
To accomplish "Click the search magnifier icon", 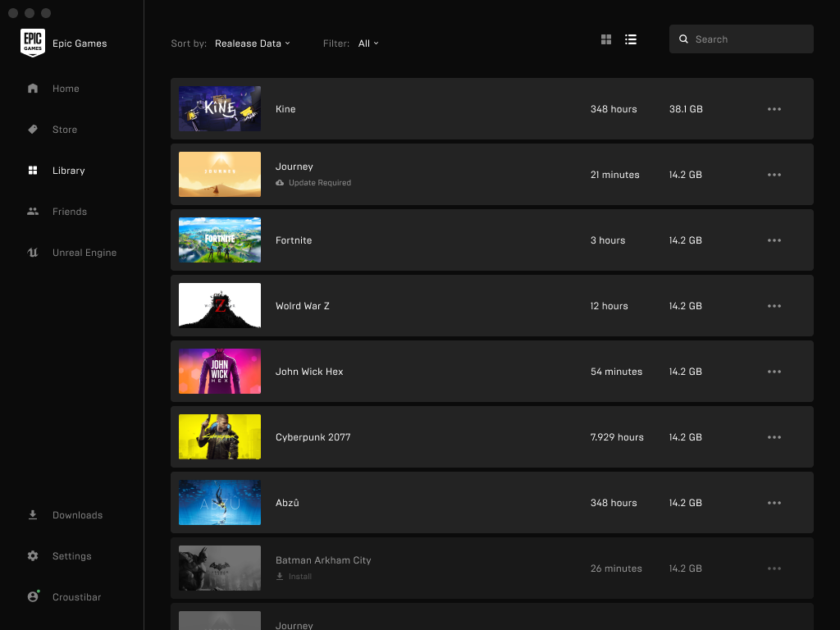I will tap(683, 39).
